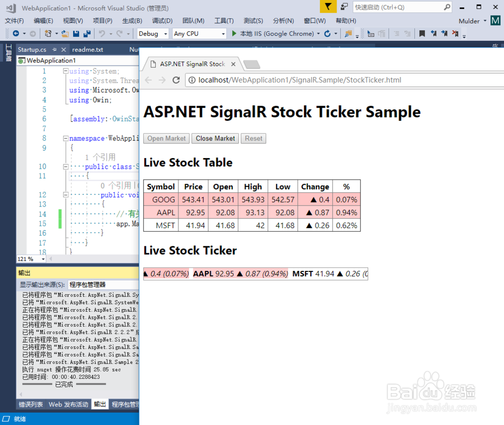This screenshot has width=504, height=425.
Task: Start debugging with green play icon
Action: pos(234,33)
